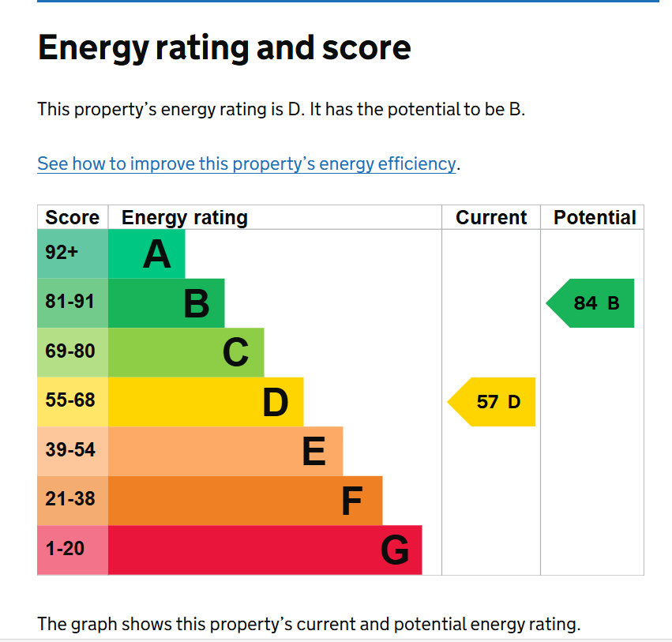Select the dark green A rating bar
This screenshot has height=642, width=672.
coord(146,254)
